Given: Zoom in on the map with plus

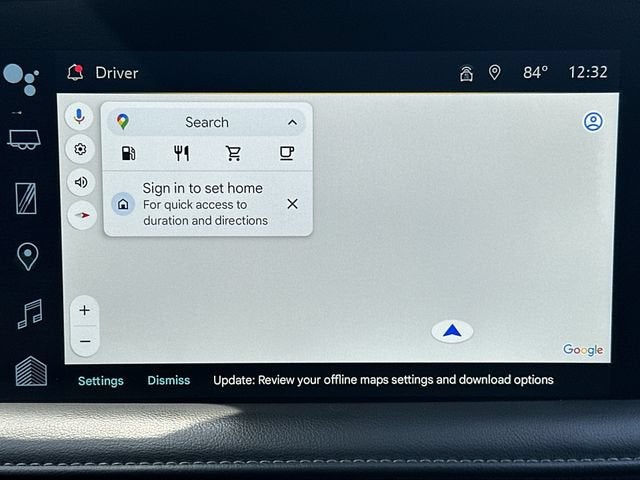Looking at the screenshot, I should pyautogui.click(x=84, y=311).
